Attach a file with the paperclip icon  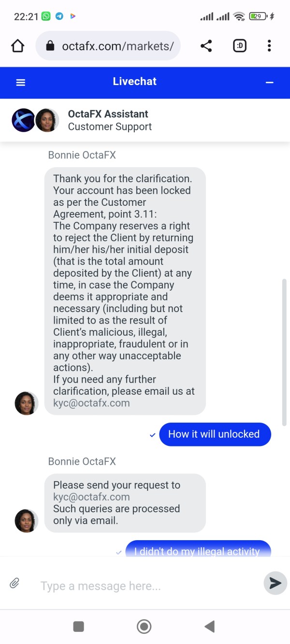(x=14, y=583)
